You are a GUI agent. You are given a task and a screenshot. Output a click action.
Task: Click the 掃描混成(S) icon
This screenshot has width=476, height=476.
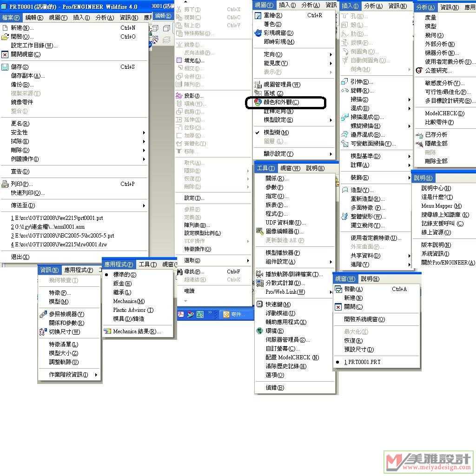(344, 117)
